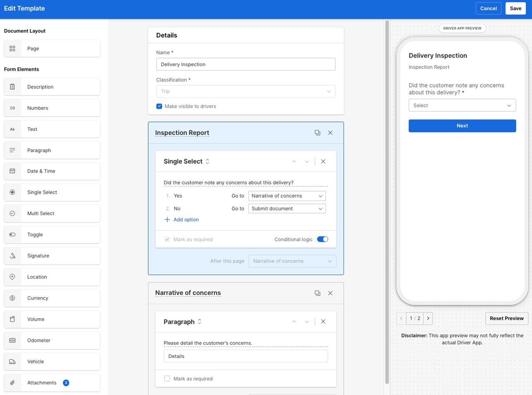Open the After this page dropdown

[292, 261]
